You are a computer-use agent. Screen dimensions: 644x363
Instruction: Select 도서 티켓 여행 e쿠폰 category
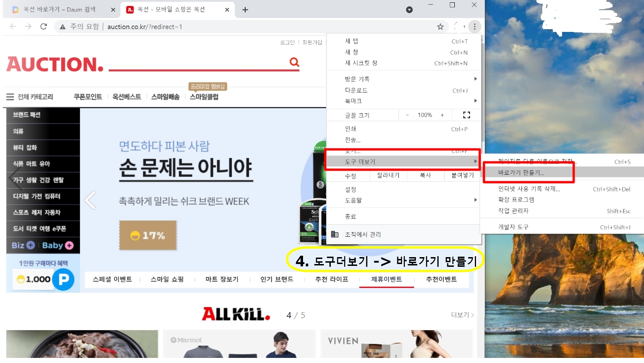43,228
